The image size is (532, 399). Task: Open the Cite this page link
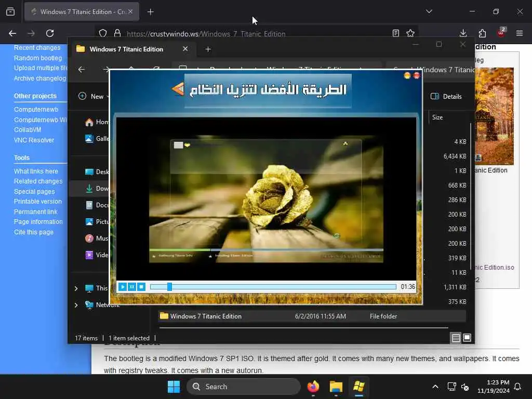(34, 232)
